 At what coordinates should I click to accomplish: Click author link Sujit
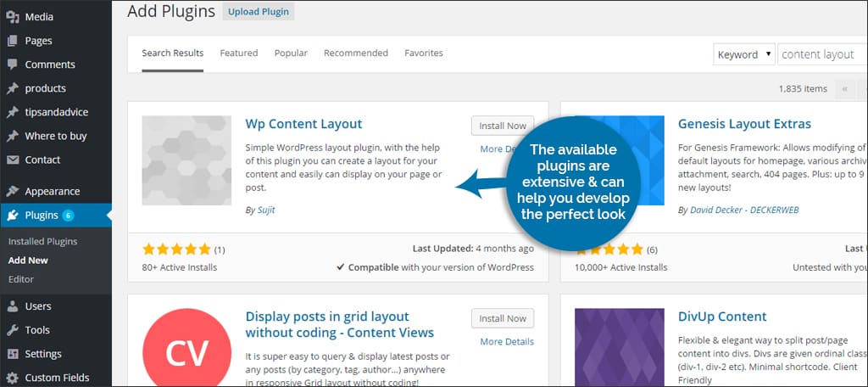click(x=266, y=210)
